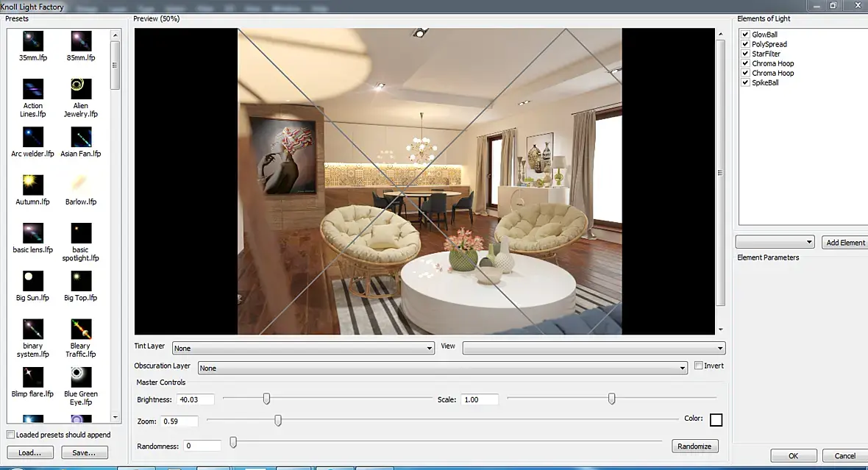Screen dimensions: 868x470
Task: Click the Randomness slider handle
Action: pos(233,442)
